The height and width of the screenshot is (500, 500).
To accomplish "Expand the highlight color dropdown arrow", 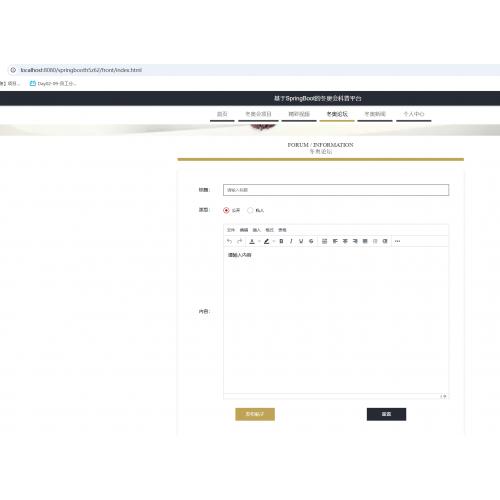I will (x=274, y=241).
